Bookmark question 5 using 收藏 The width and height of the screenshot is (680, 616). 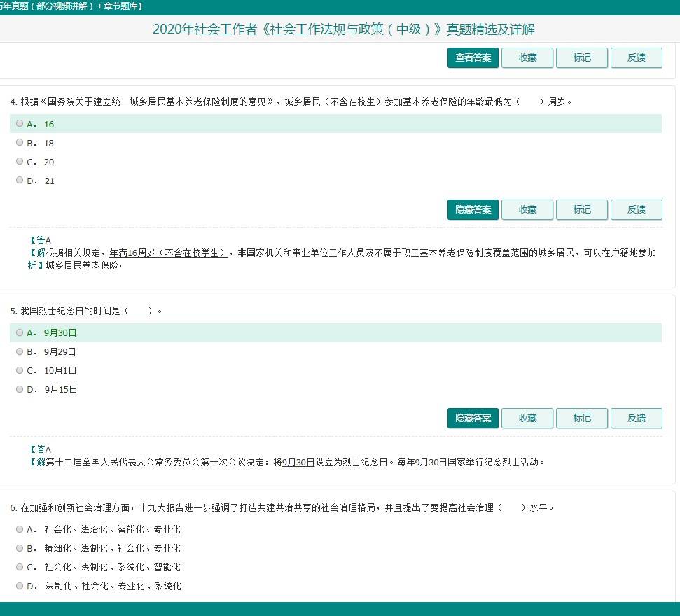point(527,418)
